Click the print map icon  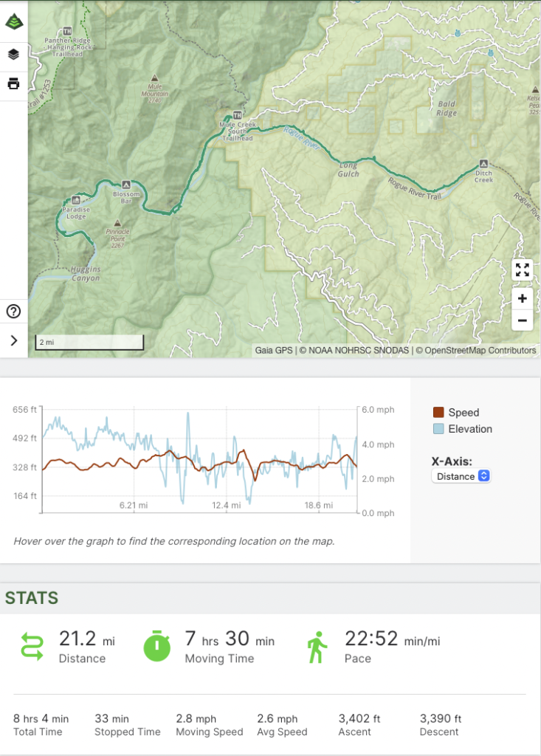[x=13, y=82]
